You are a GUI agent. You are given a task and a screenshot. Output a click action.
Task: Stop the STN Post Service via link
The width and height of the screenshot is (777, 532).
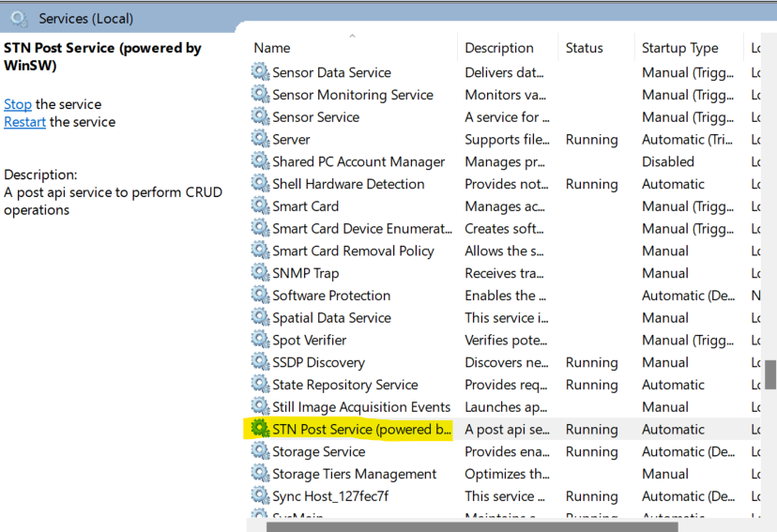(x=17, y=104)
